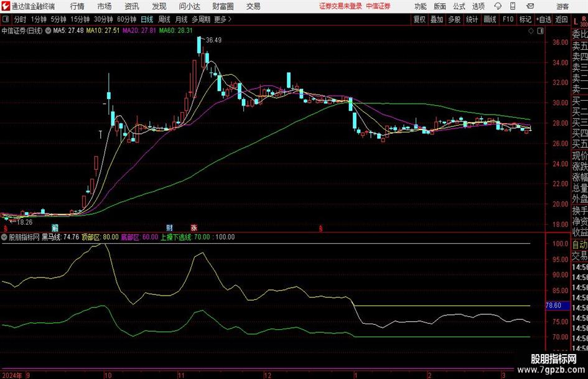Screen dimensions: 588x379
Task: Expand the 更多 period options
Action: pyautogui.click(x=223, y=19)
